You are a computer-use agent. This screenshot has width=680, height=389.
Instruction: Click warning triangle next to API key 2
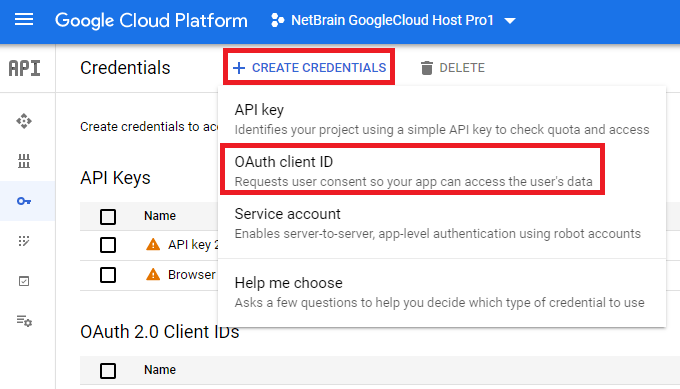click(153, 245)
